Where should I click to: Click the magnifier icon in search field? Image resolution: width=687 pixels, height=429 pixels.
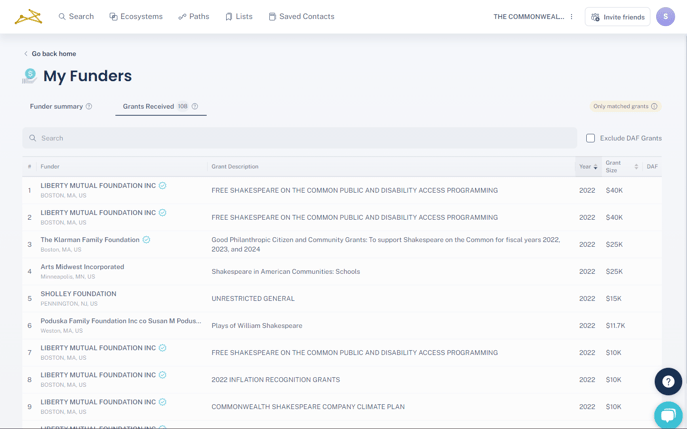click(32, 138)
